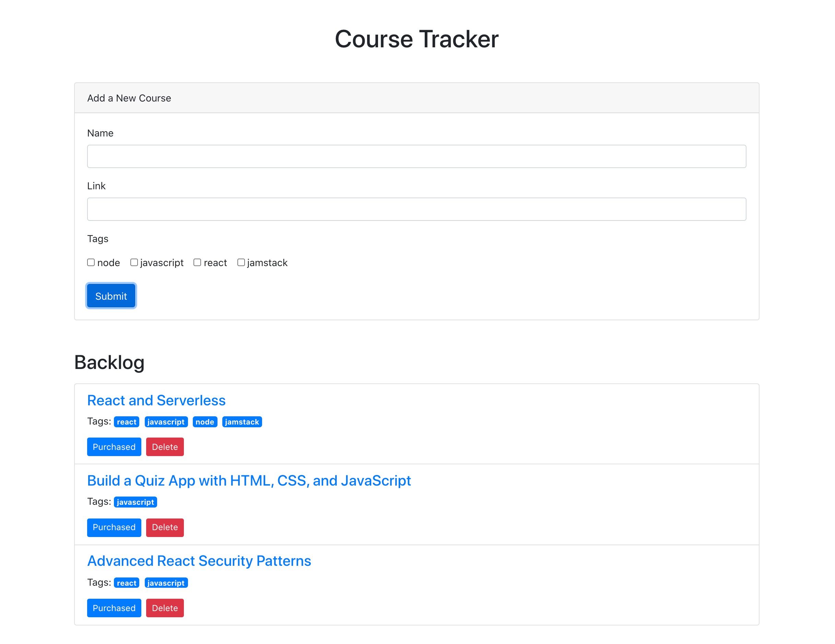Select the react badge under React and Serverless
Screen dimensions: 835x644
click(x=126, y=421)
